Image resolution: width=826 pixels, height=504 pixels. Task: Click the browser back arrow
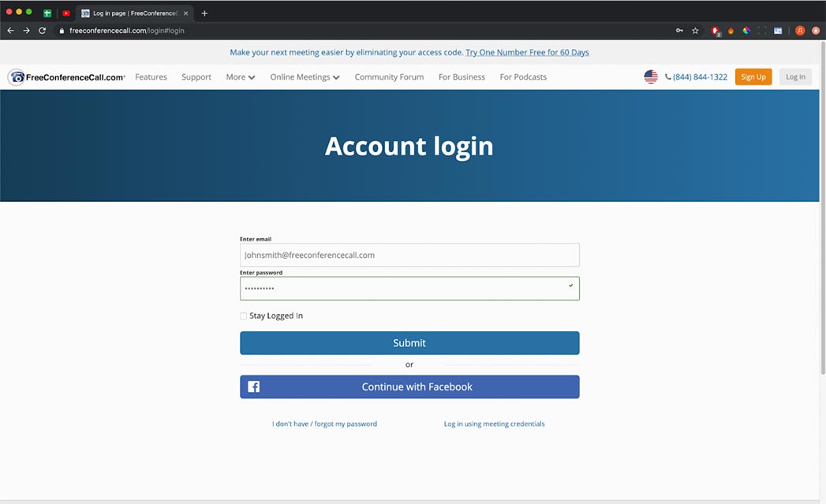tap(9, 30)
